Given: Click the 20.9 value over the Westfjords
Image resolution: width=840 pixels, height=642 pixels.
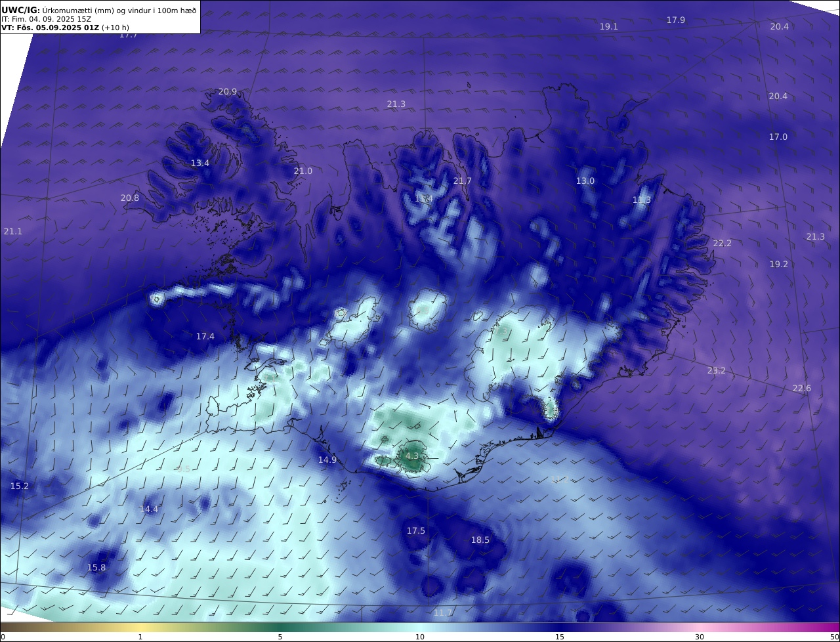Looking at the screenshot, I should pos(228,92).
